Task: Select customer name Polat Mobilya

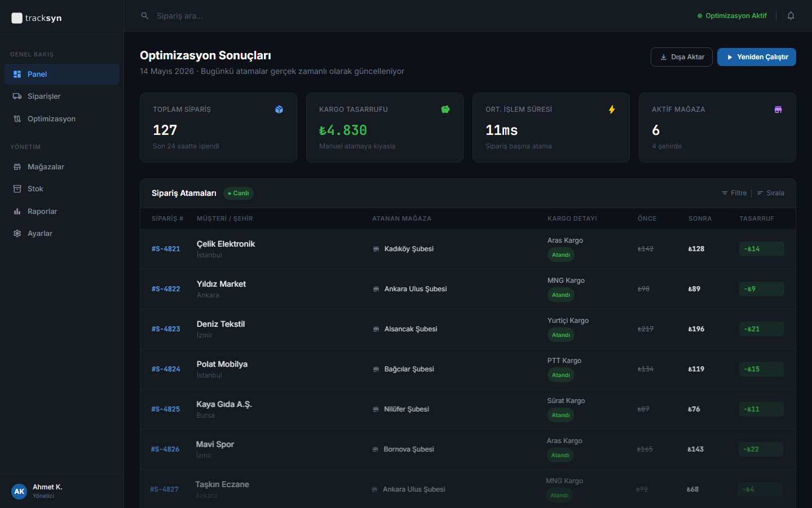Action: coord(222,364)
